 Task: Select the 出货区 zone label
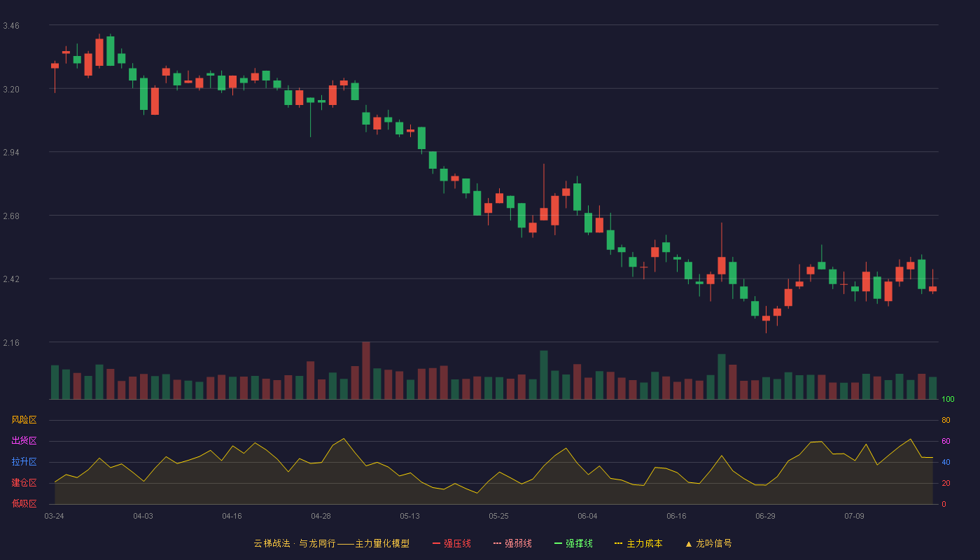click(x=24, y=441)
